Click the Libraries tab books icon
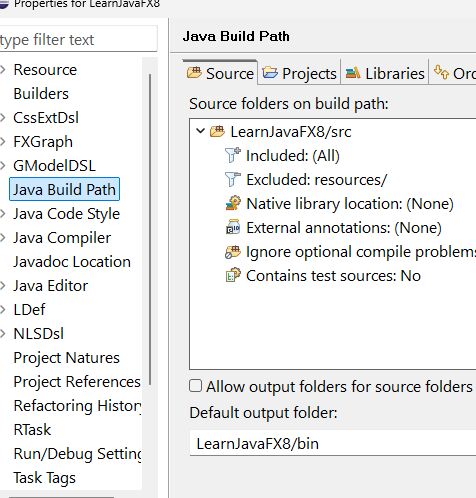Image resolution: width=476 pixels, height=498 pixels. (x=353, y=73)
